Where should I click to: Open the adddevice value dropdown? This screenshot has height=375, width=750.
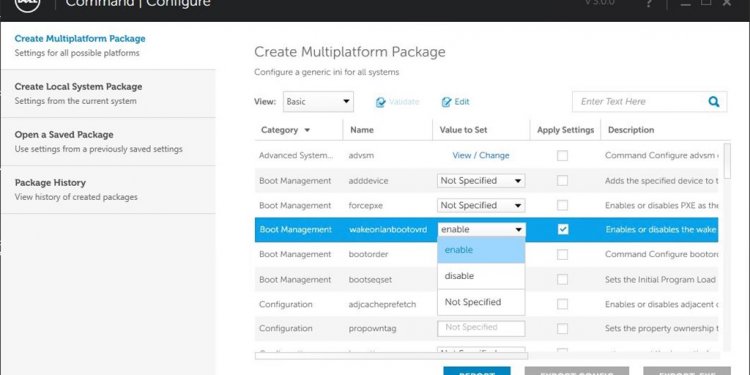click(x=481, y=180)
